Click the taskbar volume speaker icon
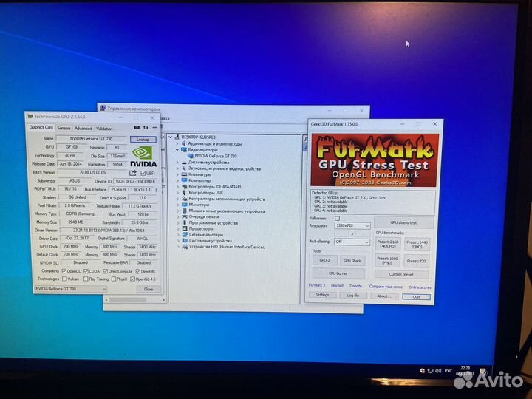This screenshot has width=532, height=399. pyautogui.click(x=438, y=371)
